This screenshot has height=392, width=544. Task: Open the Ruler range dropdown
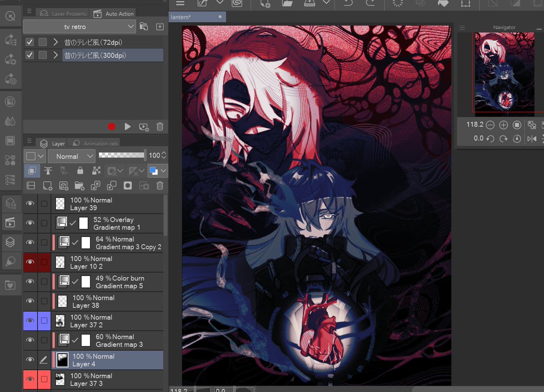point(136,171)
